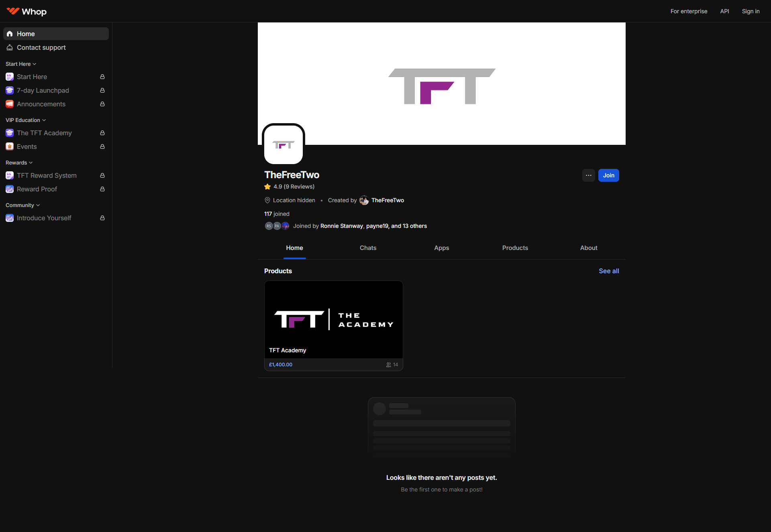Click the Sign in link
The image size is (771, 532).
[751, 11]
